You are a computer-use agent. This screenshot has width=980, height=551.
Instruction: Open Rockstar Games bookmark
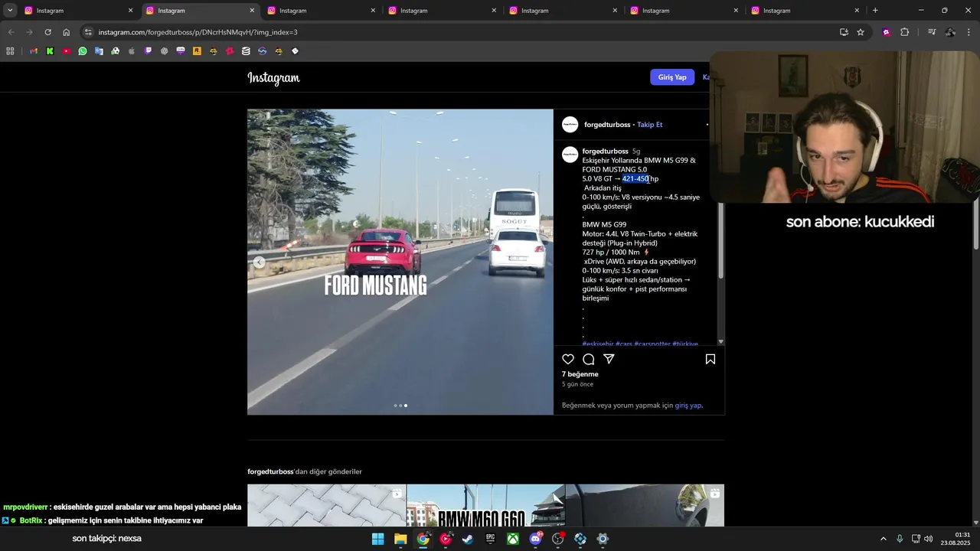[197, 51]
